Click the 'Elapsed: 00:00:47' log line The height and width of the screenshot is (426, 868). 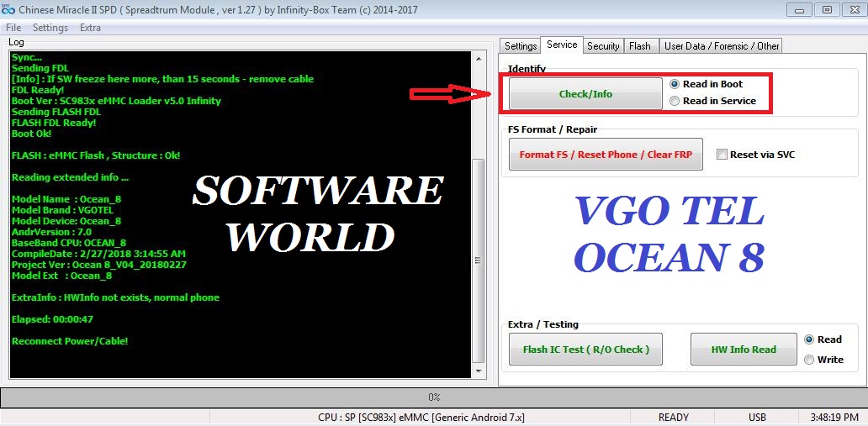click(52, 319)
